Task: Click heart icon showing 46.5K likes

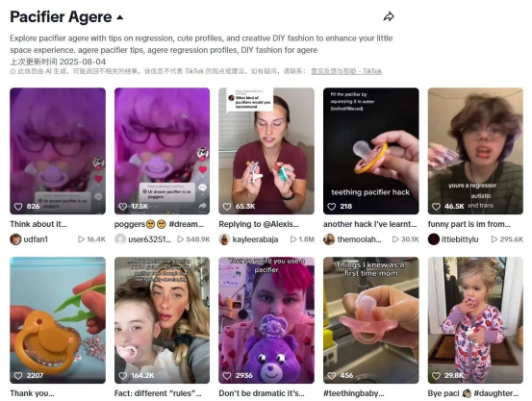Action: click(x=436, y=206)
